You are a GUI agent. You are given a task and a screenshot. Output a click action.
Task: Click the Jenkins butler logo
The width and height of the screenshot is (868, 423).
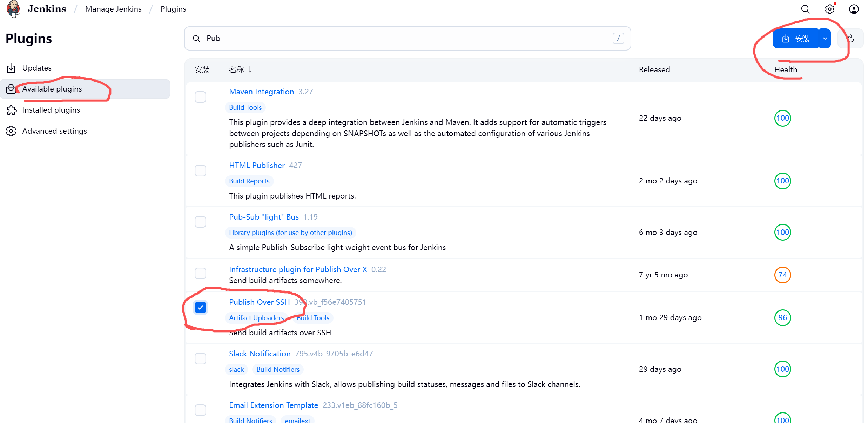point(13,9)
